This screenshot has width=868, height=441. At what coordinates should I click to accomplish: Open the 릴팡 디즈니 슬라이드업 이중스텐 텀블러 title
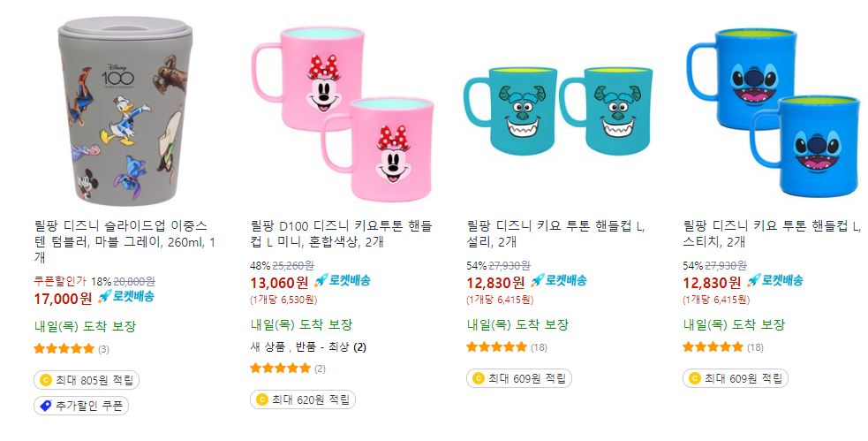pyautogui.click(x=125, y=241)
